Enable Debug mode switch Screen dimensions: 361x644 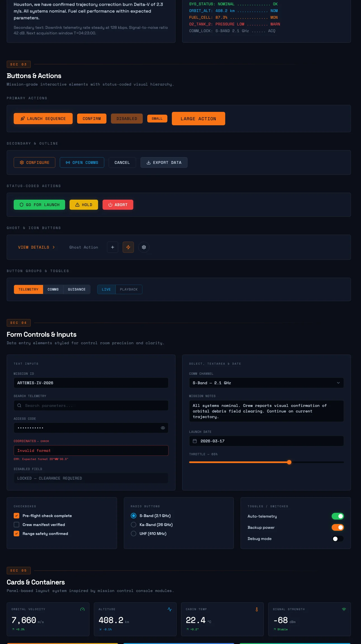338,539
